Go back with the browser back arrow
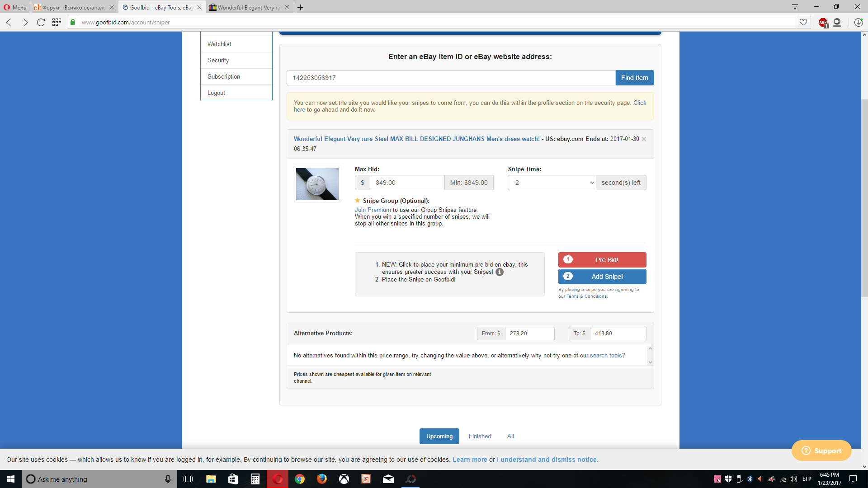Viewport: 868px width, 488px height. 9,22
